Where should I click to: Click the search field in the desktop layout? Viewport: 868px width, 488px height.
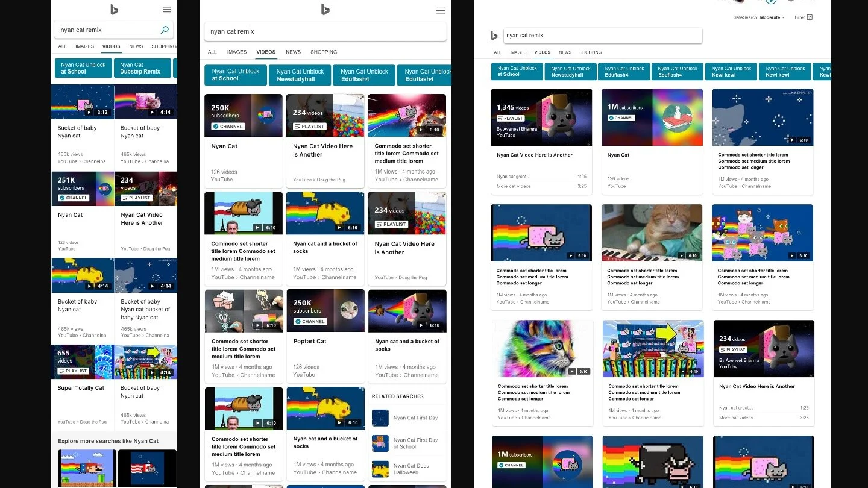point(603,36)
